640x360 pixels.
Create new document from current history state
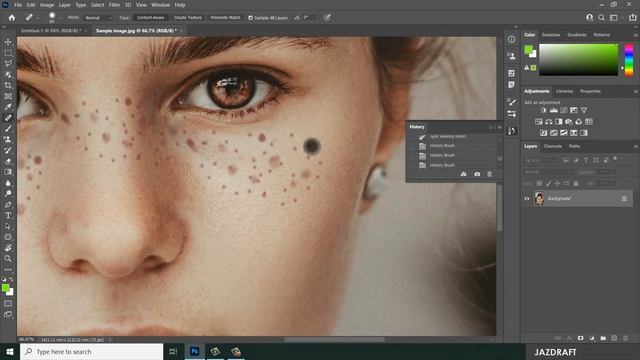pyautogui.click(x=463, y=174)
